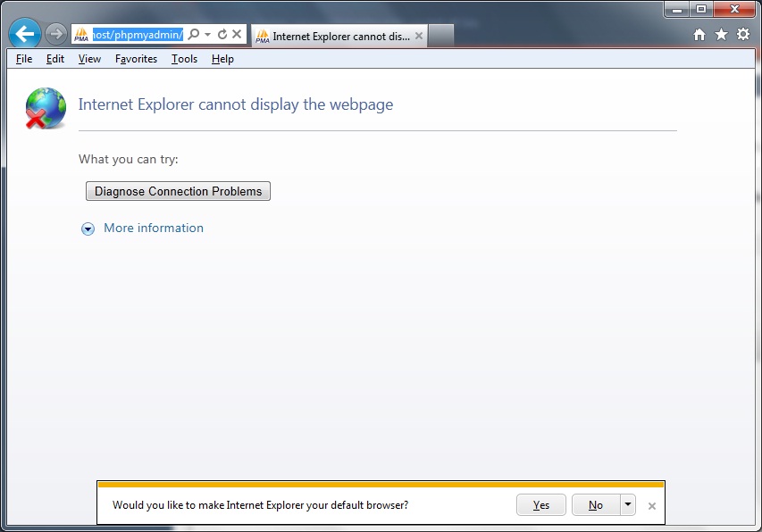762x532 pixels.
Task: Open the Help menu
Action: coord(222,59)
